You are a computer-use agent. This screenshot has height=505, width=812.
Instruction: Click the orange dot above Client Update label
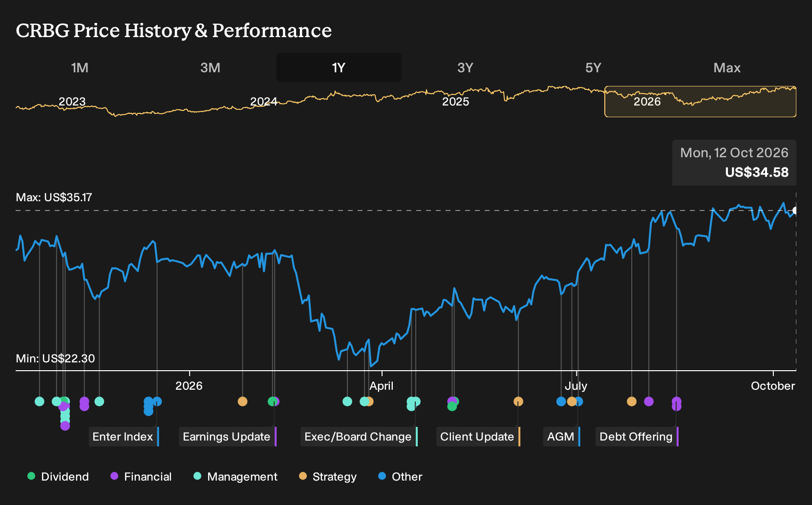click(518, 401)
